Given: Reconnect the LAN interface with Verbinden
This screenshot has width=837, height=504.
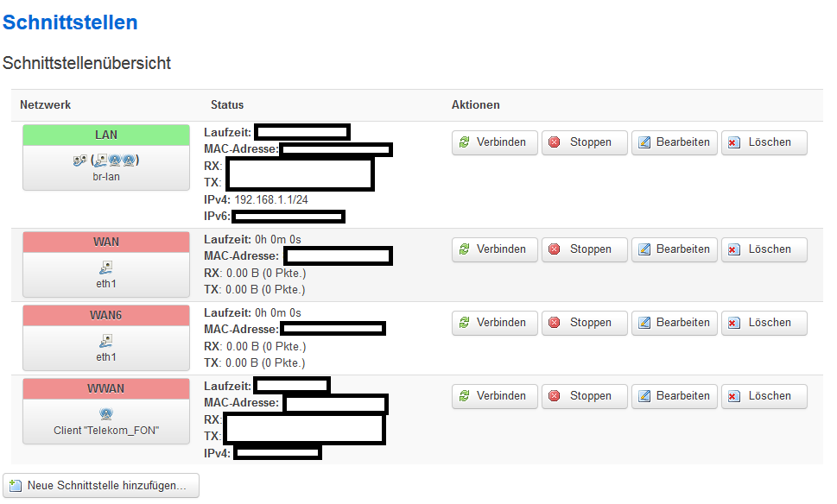Looking at the screenshot, I should [494, 142].
